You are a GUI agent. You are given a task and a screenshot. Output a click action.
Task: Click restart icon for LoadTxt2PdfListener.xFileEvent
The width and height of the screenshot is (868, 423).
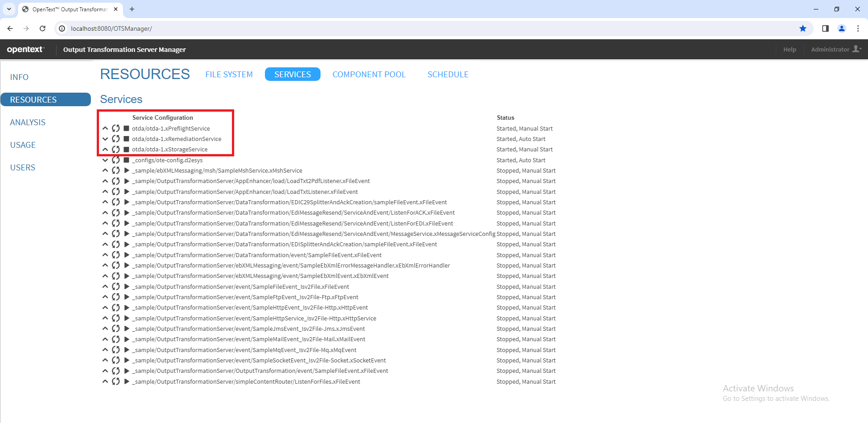(x=116, y=181)
